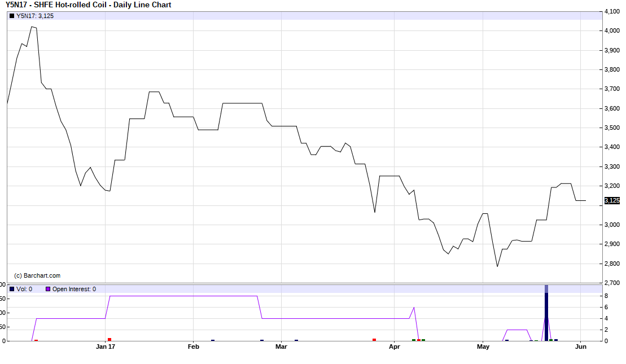Viewport: 626px width, 364px height.
Task: Click the Open Interest: 0 label
Action: click(x=74, y=289)
